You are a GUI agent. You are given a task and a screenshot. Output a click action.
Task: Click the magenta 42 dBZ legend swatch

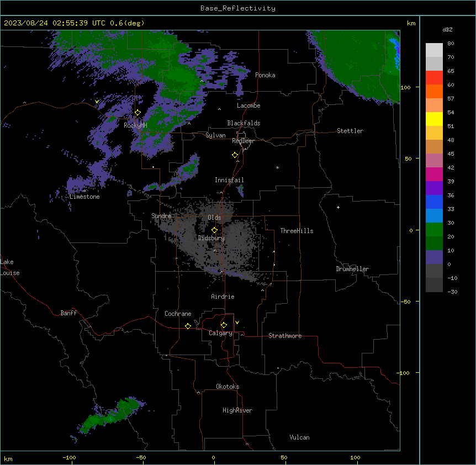434,174
